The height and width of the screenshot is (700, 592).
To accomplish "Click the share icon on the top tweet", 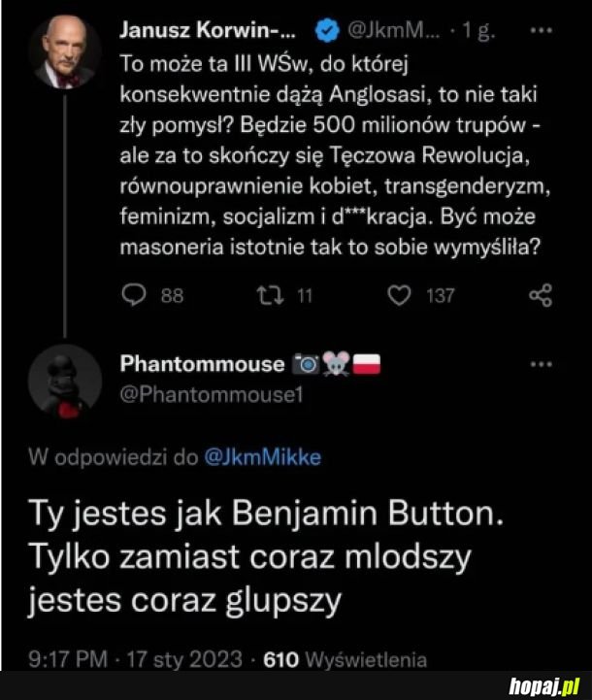I will point(542,295).
